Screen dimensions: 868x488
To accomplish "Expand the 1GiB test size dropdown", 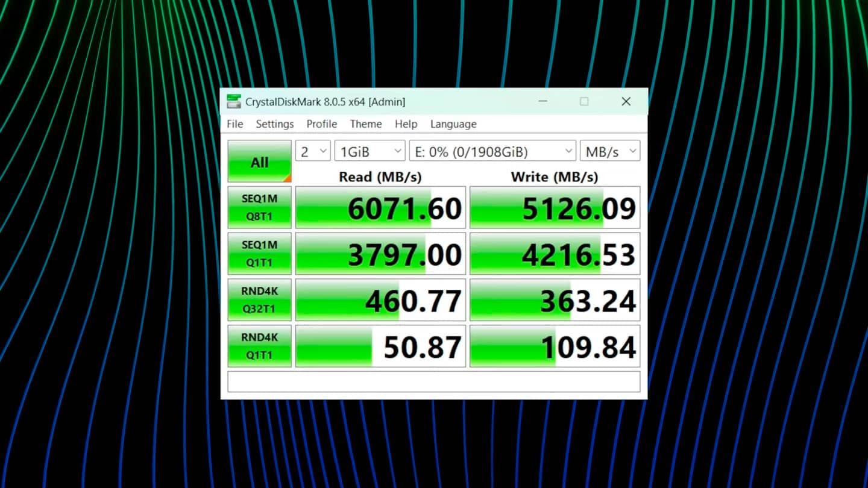I will point(370,151).
